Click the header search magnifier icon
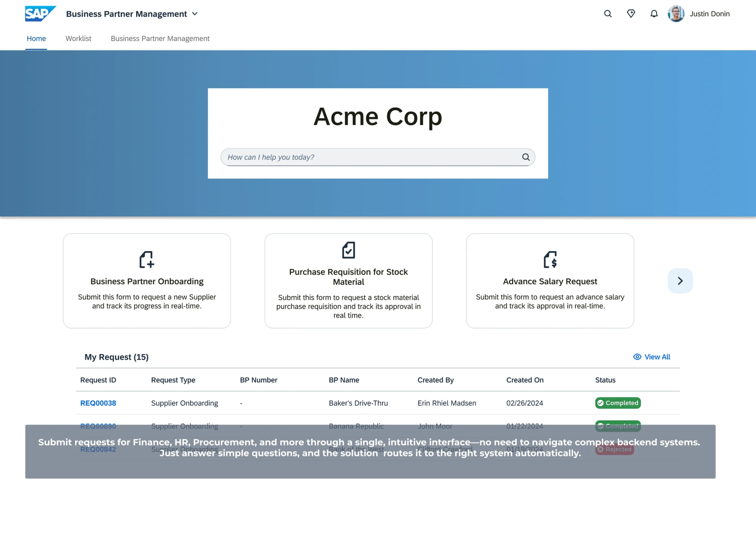Viewport: 756px width, 538px height. click(x=608, y=14)
